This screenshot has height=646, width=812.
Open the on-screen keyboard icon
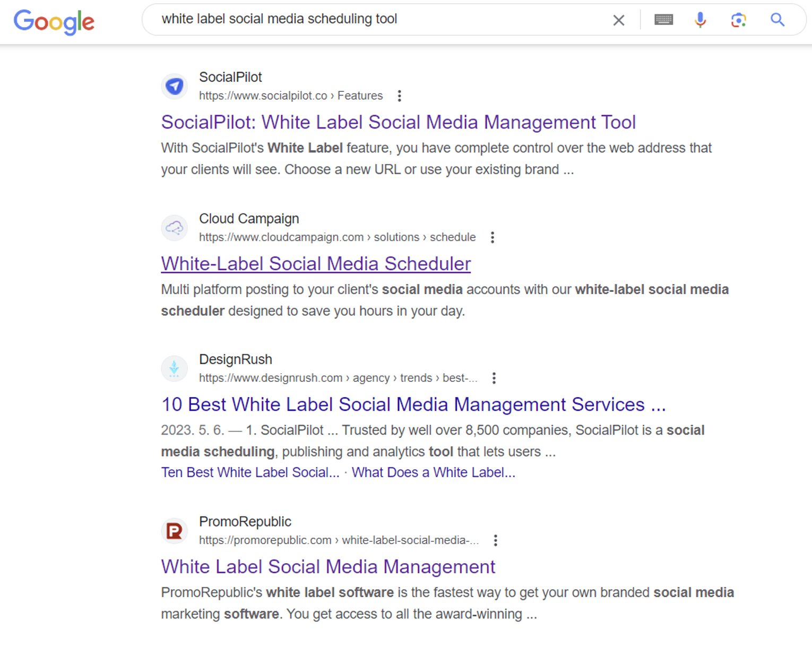click(x=663, y=20)
